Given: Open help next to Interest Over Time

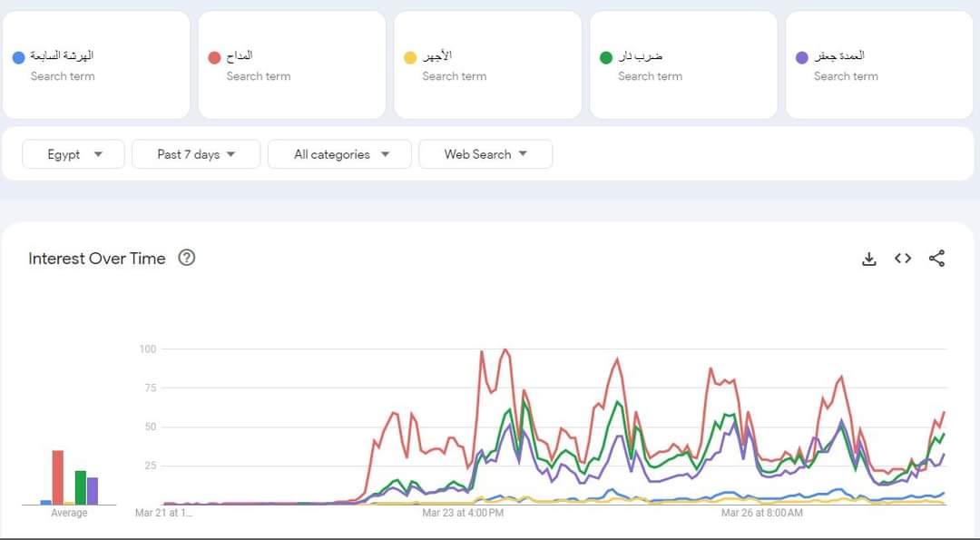Looking at the screenshot, I should point(187,258).
